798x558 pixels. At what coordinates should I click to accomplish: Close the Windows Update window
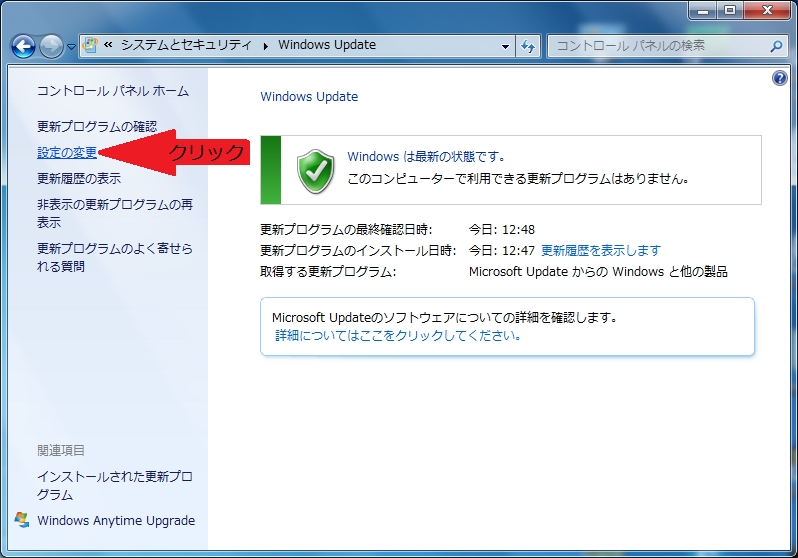point(767,11)
